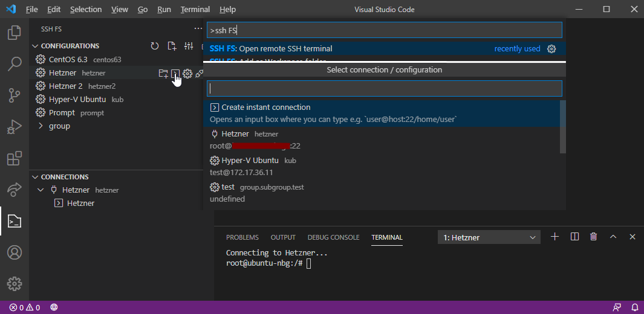Kill the terminal with trash icon
Viewport: 644px width, 314px height.
pyautogui.click(x=593, y=237)
